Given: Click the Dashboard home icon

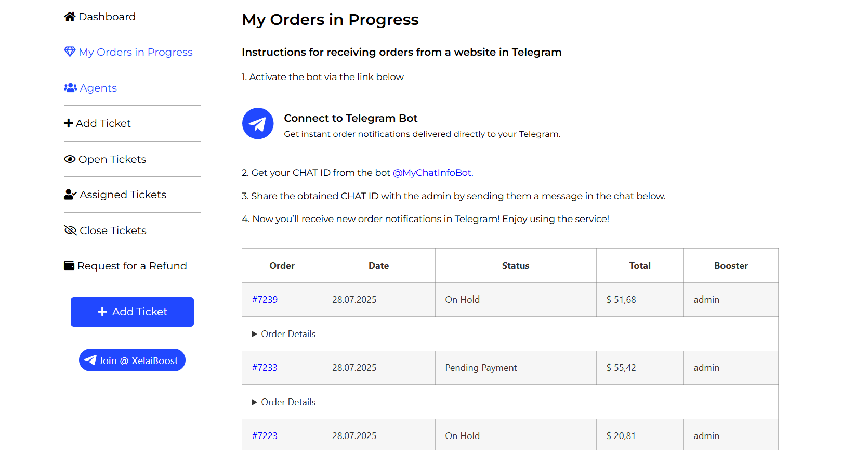Looking at the screenshot, I should point(70,17).
